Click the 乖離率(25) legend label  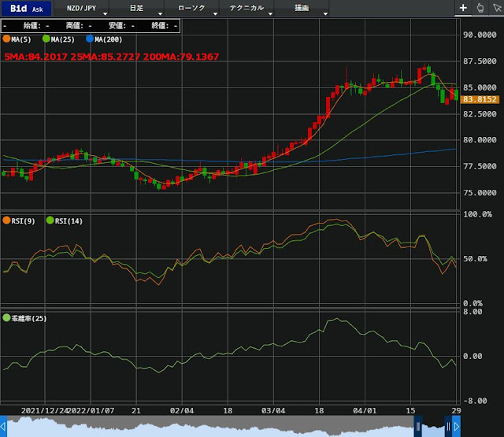coord(29,318)
